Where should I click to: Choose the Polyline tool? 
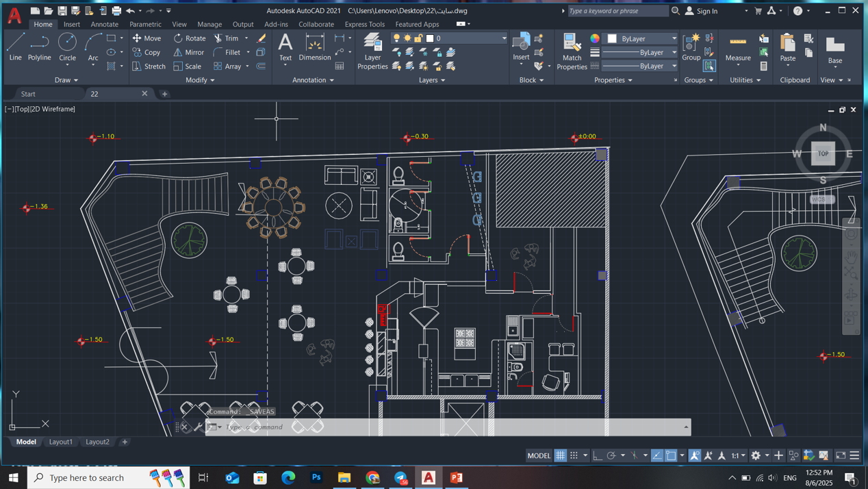tap(40, 47)
